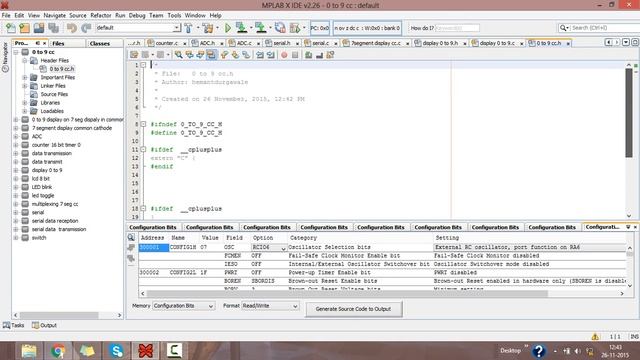Click the Save All toolbar icon
640x360 pixels.
coord(53,28)
